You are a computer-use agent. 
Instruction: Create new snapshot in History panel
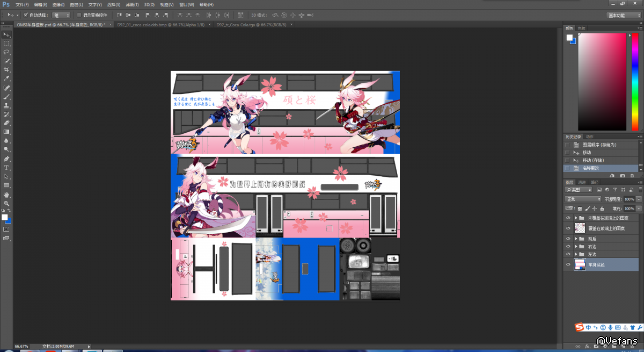622,176
